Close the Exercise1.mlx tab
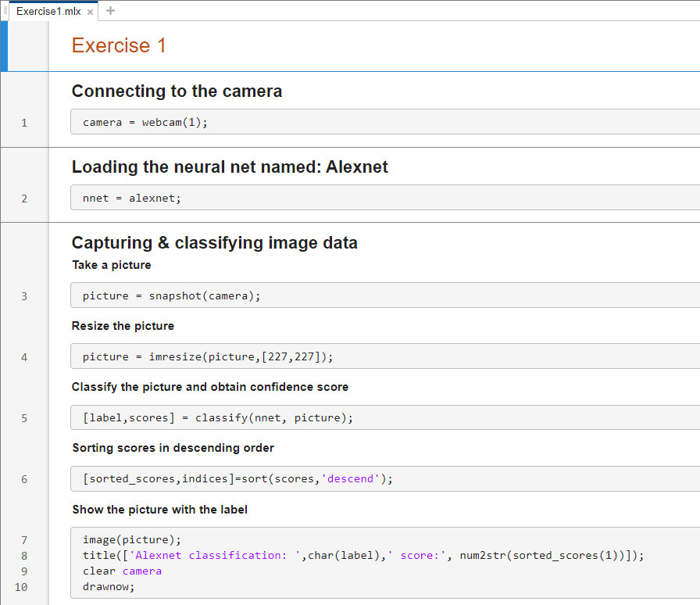 pos(90,13)
